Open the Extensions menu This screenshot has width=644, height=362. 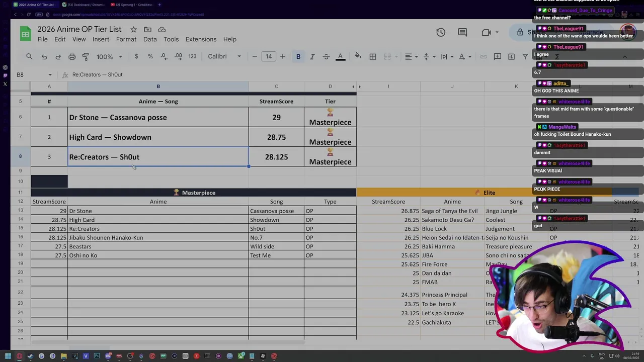(201, 39)
